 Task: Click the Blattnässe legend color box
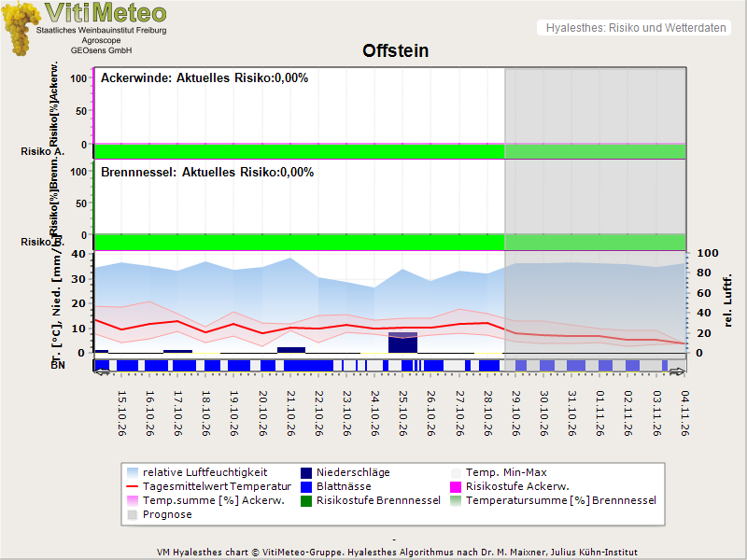pyautogui.click(x=306, y=486)
